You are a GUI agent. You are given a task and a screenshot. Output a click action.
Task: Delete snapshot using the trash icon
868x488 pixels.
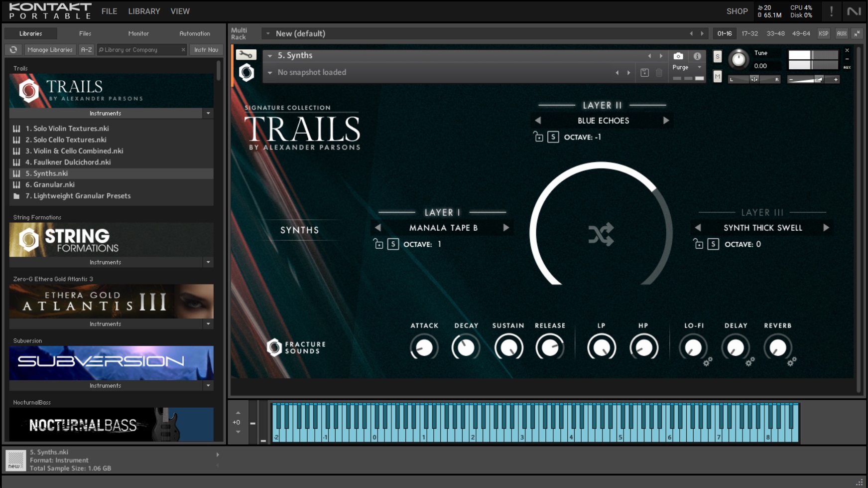pos(659,73)
